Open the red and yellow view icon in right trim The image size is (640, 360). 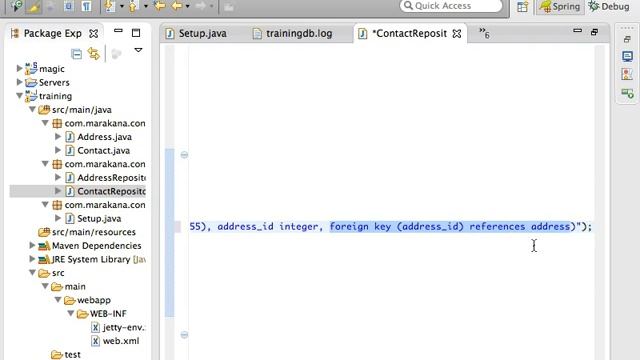click(x=627, y=74)
